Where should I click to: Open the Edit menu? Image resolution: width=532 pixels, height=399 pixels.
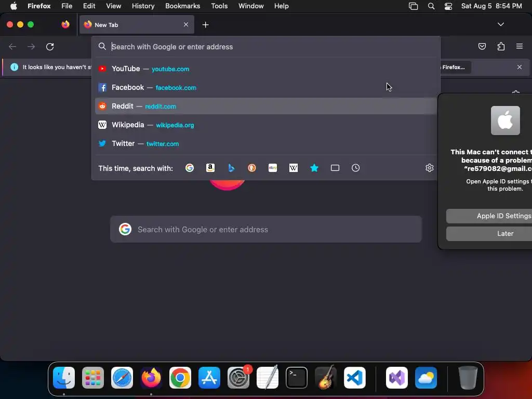[x=89, y=6]
